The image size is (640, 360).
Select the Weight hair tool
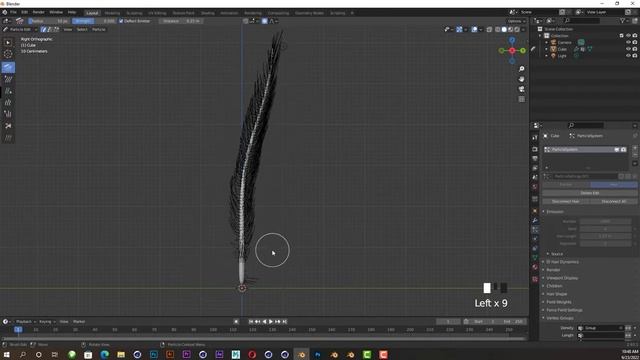[x=8, y=138]
